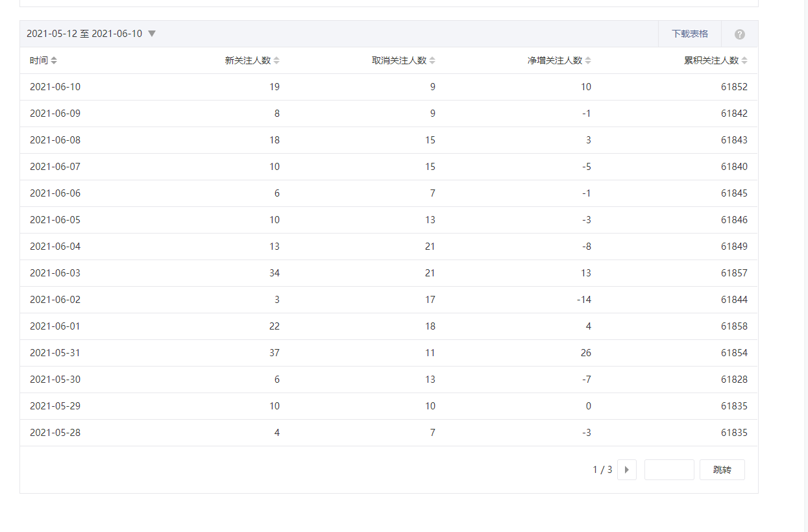Click the 1 / 3 page indicator
The image size is (808, 532).
(602, 470)
